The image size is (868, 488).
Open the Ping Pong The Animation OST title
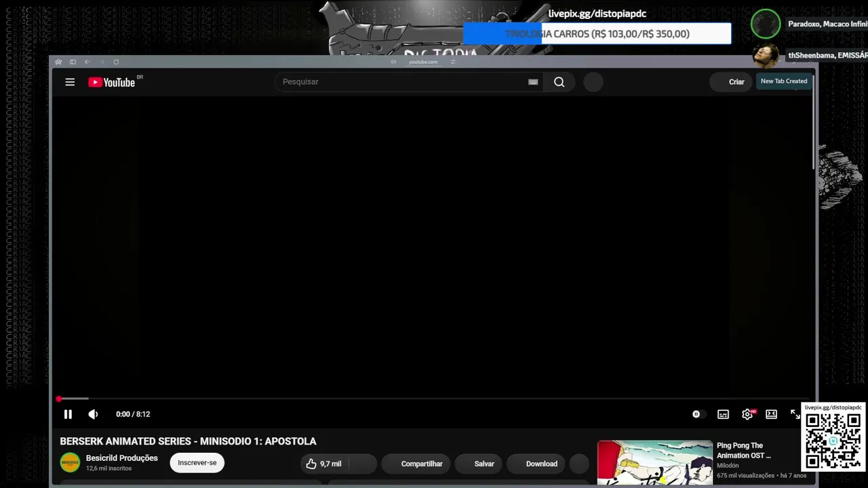click(x=744, y=451)
